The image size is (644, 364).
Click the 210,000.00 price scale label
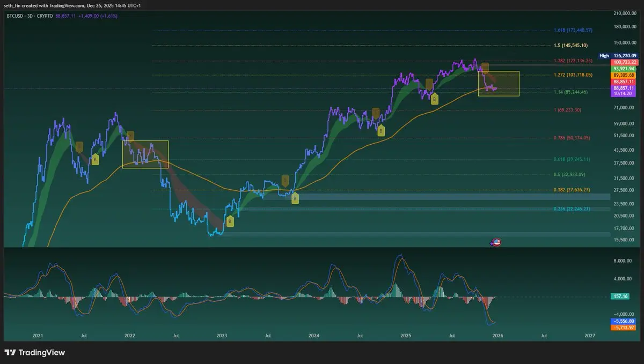(x=625, y=13)
